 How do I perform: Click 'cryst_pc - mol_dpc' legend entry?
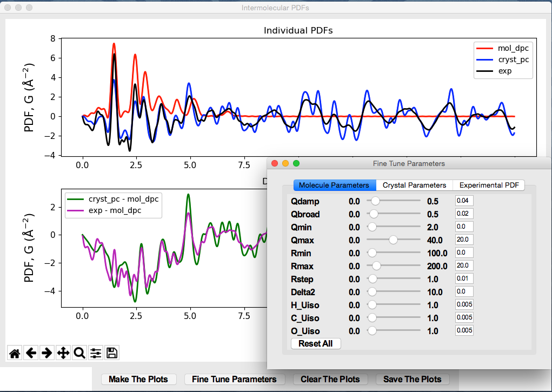113,199
